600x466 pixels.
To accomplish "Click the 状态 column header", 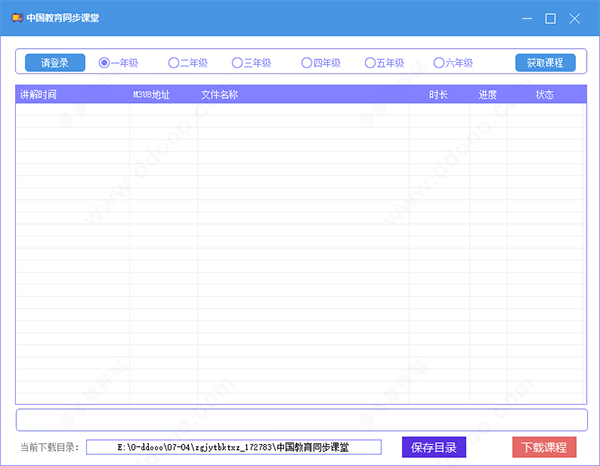I will pos(545,95).
